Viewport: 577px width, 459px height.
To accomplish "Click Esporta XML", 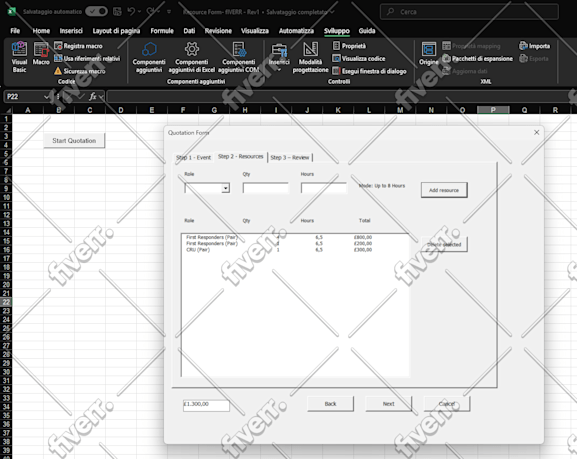I will coord(534,59).
